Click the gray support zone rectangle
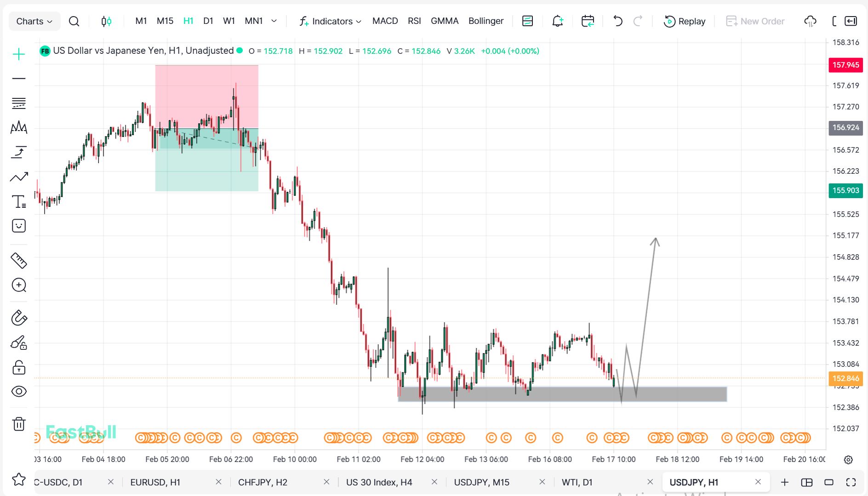 [x=562, y=394]
